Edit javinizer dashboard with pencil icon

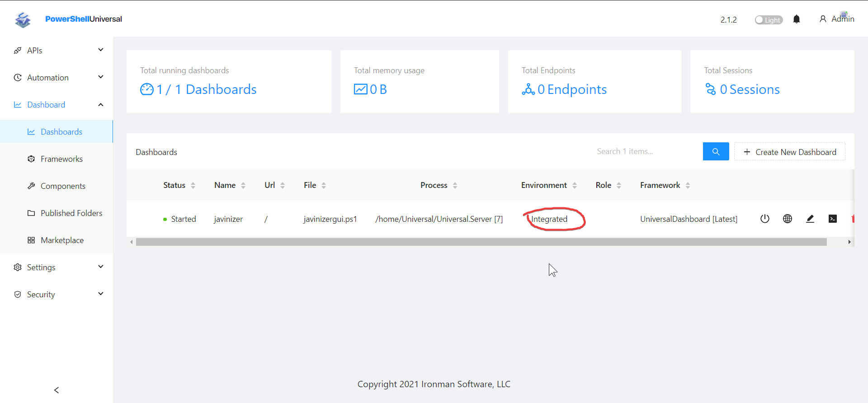point(810,219)
